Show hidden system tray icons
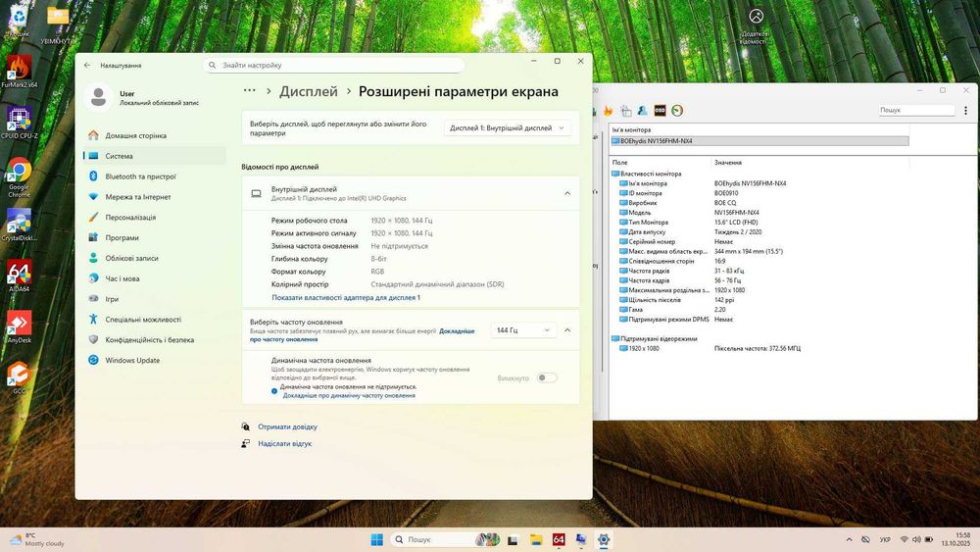This screenshot has width=980, height=552. pyautogui.click(x=849, y=539)
